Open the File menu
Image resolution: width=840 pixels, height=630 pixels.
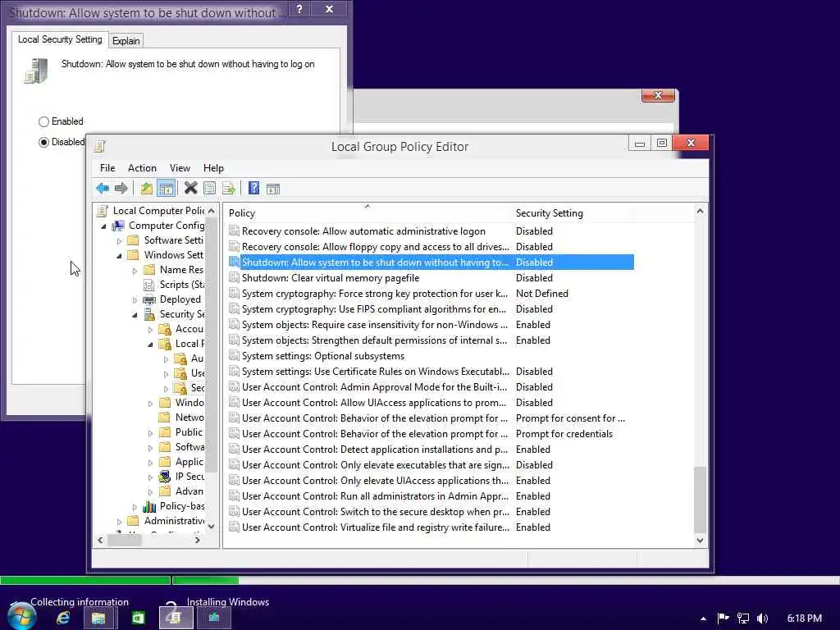pyautogui.click(x=107, y=168)
